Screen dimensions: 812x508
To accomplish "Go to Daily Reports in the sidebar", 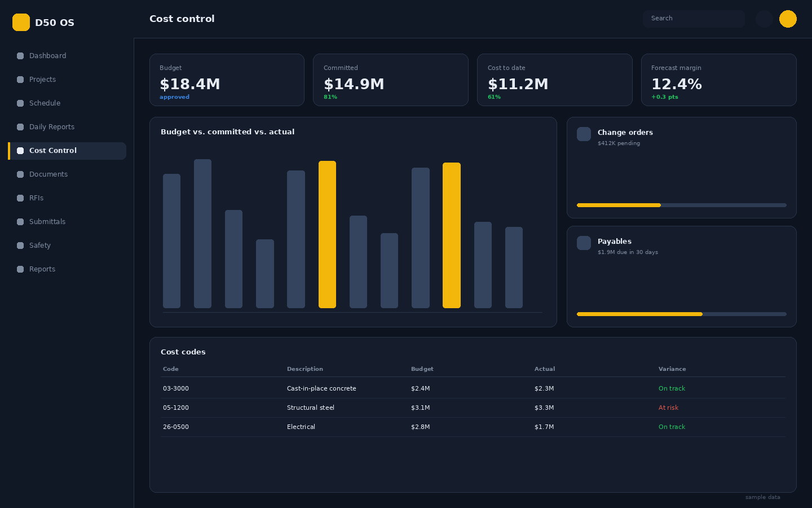I will click(x=67, y=127).
